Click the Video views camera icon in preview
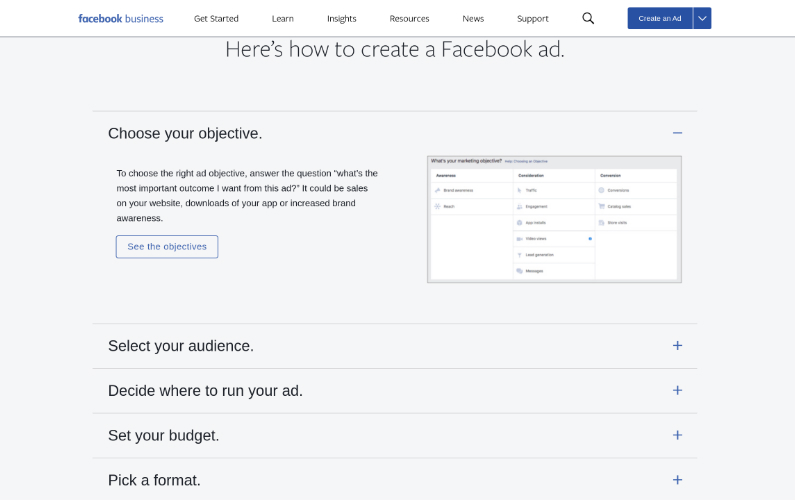 [x=519, y=239]
